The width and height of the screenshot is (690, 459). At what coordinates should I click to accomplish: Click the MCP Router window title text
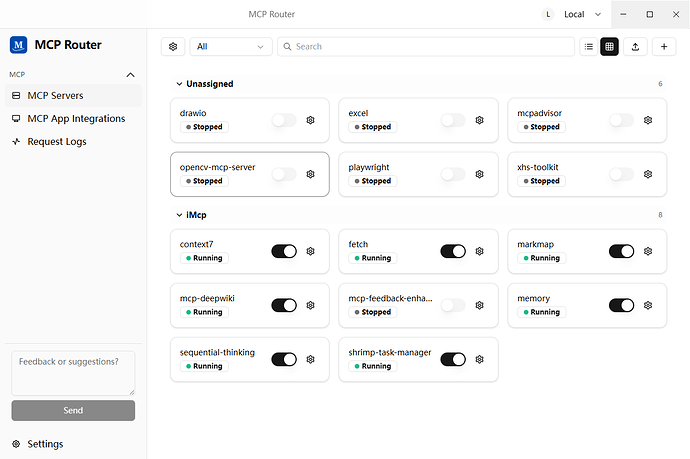[x=272, y=15]
